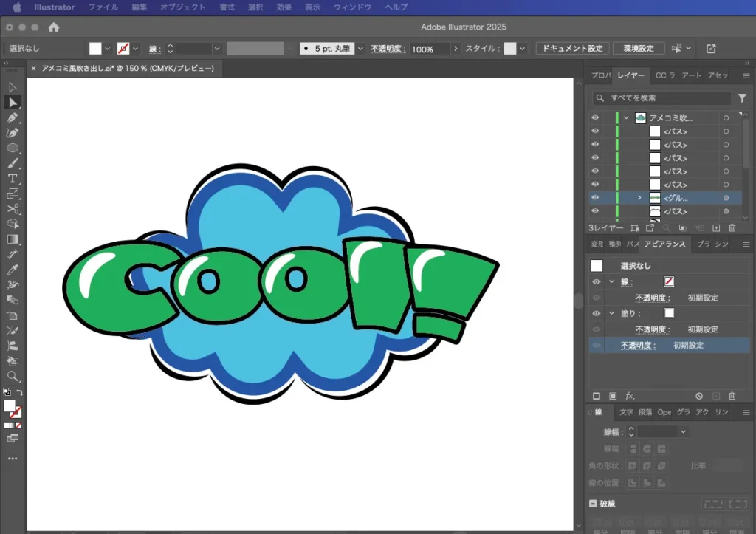The height and width of the screenshot is (534, 756).
Task: Select the Type tool in the toolbar
Action: [x=13, y=179]
